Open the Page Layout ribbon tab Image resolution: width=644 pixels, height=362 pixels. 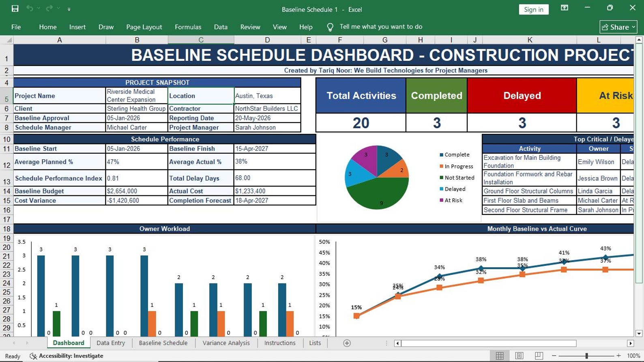tap(144, 27)
